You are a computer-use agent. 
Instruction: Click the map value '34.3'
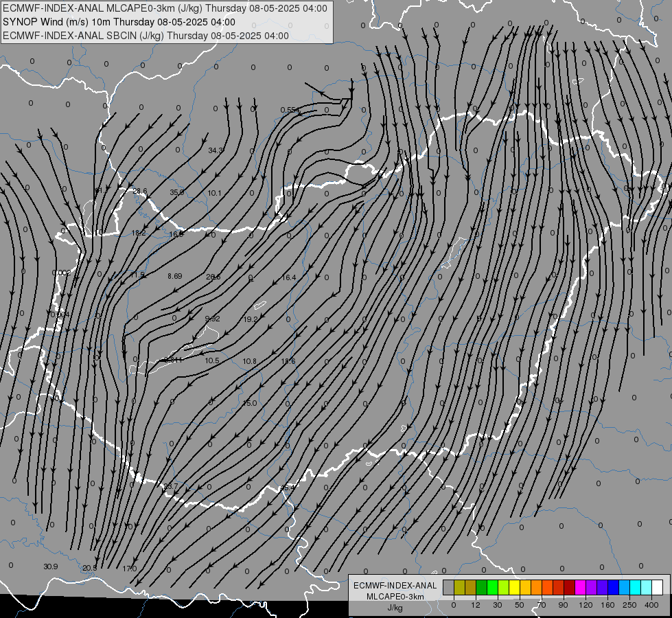216,150
